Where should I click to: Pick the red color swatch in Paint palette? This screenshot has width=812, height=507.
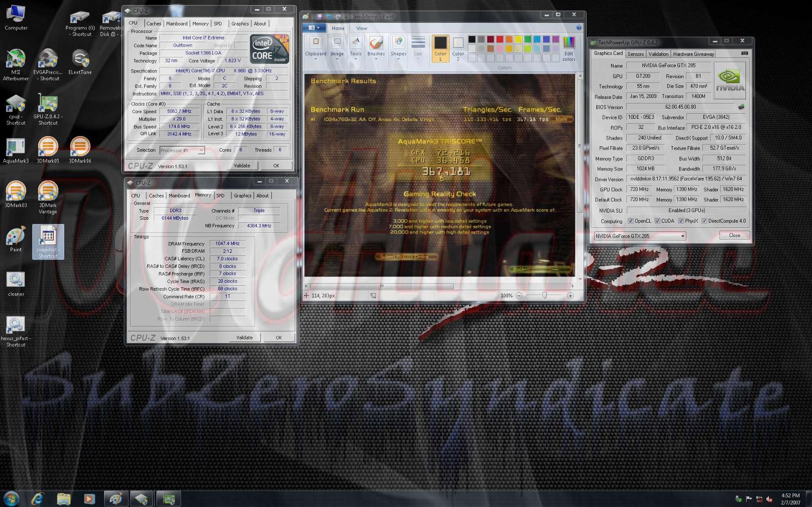tap(500, 39)
